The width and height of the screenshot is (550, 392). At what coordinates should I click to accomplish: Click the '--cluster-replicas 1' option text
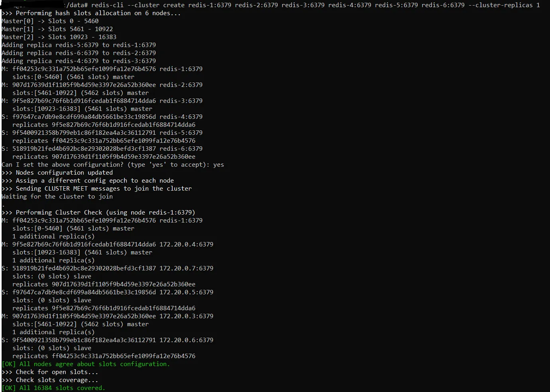click(504, 5)
